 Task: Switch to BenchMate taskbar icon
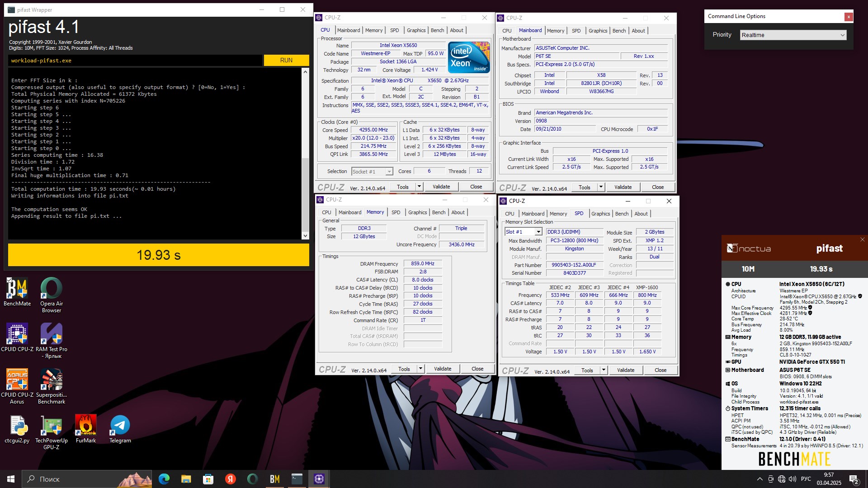[274, 479]
